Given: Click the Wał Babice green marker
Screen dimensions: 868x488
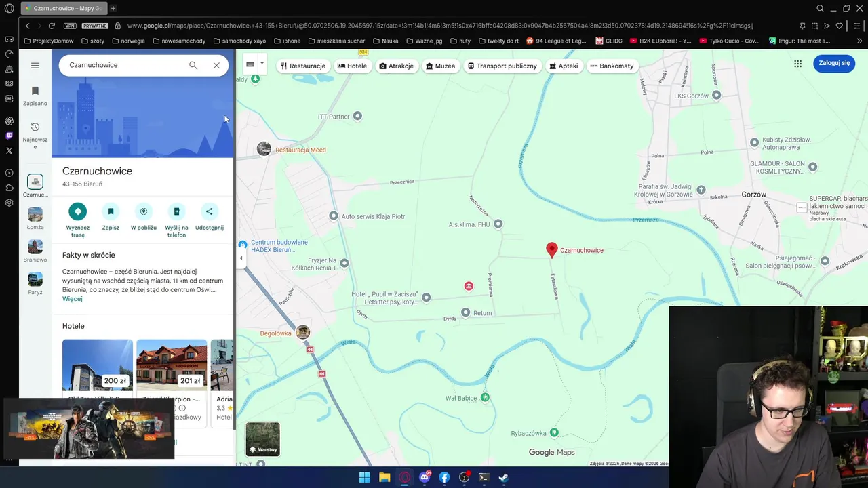Looking at the screenshot, I should click(485, 397).
